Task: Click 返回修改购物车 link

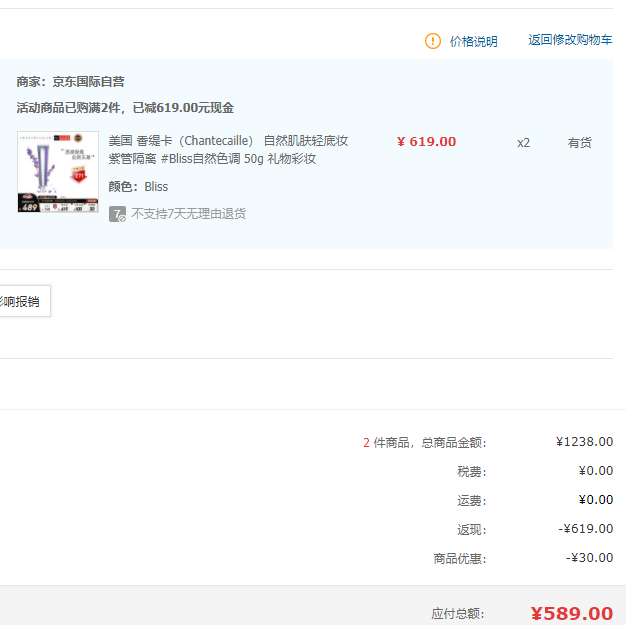Action: tap(570, 40)
